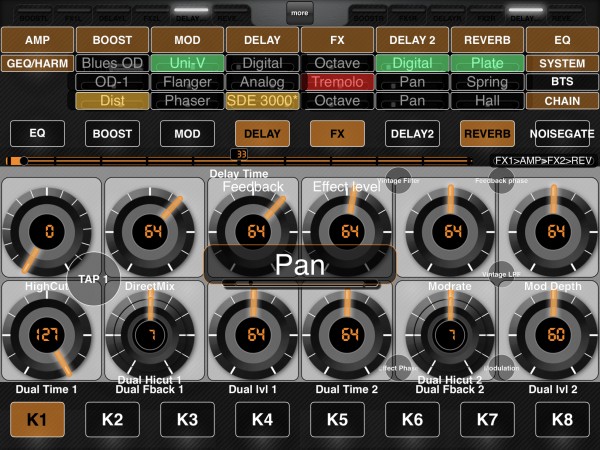Click the large Pan overlay label
Viewport: 600px width, 450px height.
pyautogui.click(x=300, y=264)
